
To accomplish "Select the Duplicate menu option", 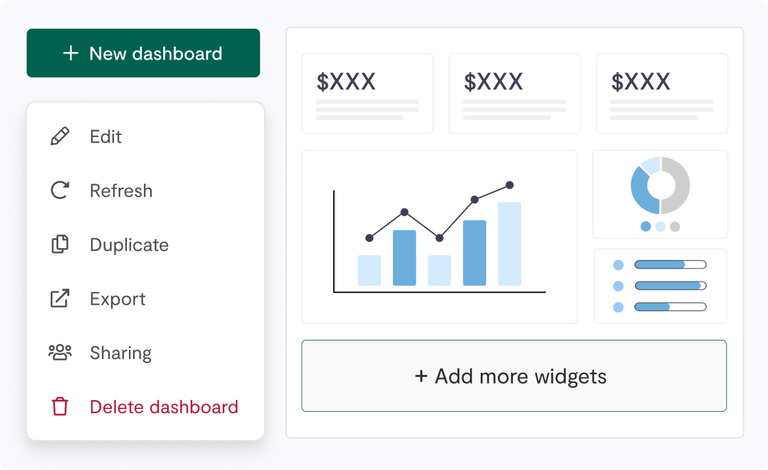I will (x=129, y=245).
